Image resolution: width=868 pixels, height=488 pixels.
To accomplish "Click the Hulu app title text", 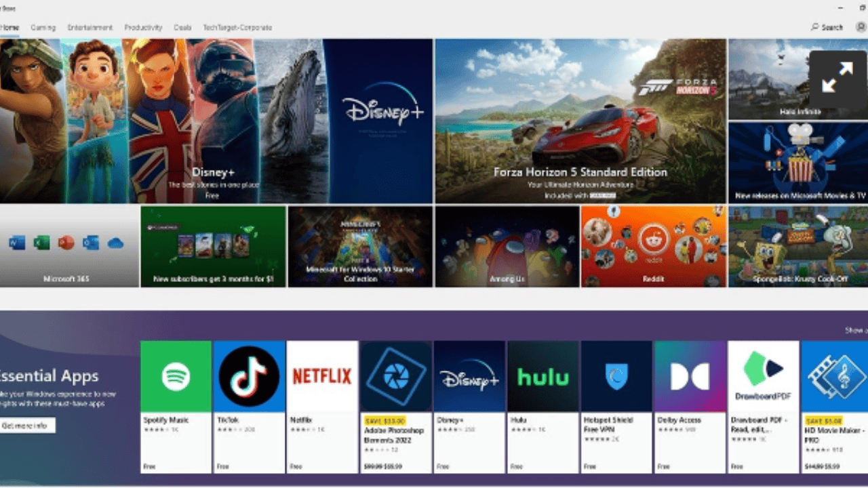I will [x=518, y=420].
